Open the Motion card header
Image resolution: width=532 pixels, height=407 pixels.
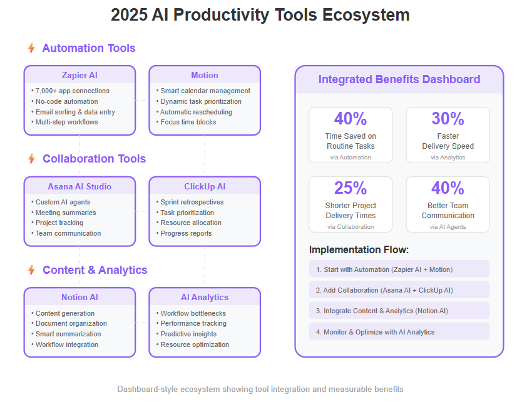(205, 75)
